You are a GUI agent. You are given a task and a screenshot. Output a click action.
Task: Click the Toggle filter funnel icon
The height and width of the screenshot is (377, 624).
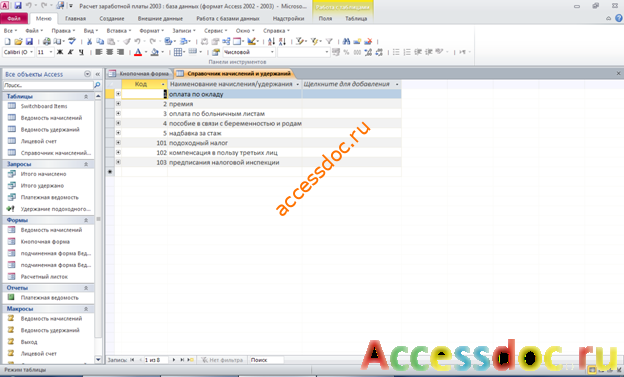point(329,41)
